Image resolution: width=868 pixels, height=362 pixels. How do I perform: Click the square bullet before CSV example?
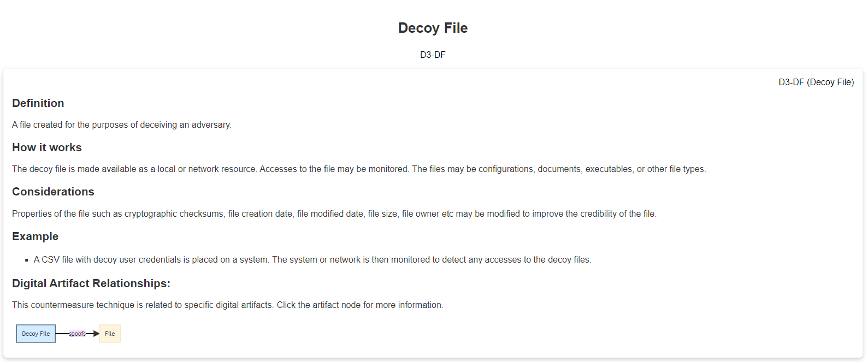pyautogui.click(x=26, y=260)
